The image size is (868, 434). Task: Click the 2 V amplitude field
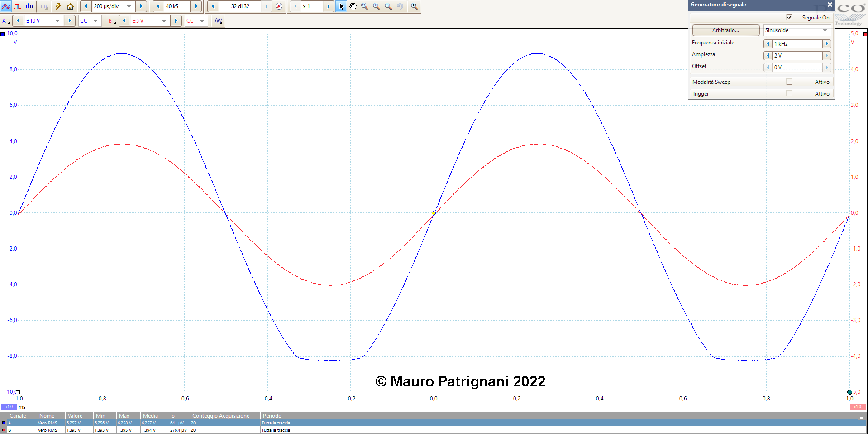click(x=797, y=56)
